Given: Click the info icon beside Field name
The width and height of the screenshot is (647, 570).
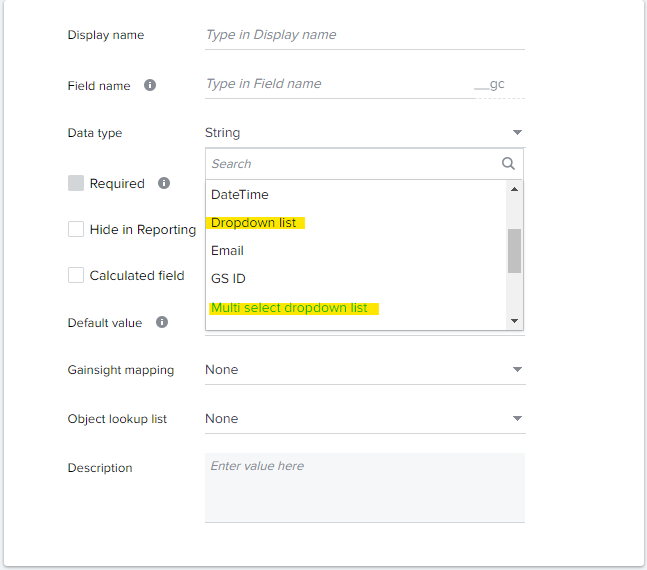Looking at the screenshot, I should pyautogui.click(x=150, y=85).
